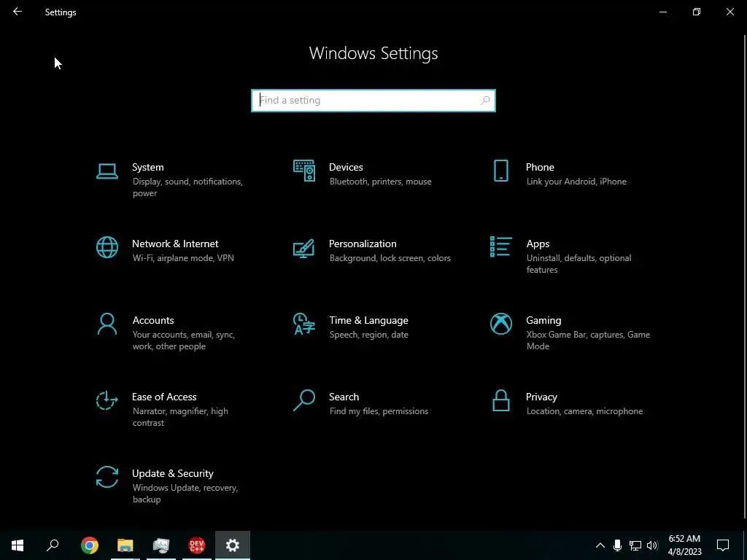The height and width of the screenshot is (560, 747).
Task: Open the taskbar app with monitor icon
Action: pyautogui.click(x=161, y=545)
